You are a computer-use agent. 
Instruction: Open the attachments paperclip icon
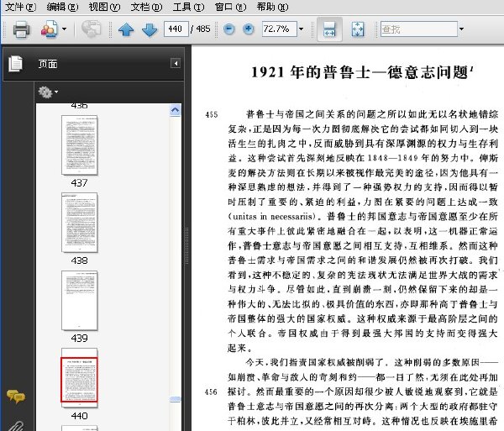(x=15, y=426)
